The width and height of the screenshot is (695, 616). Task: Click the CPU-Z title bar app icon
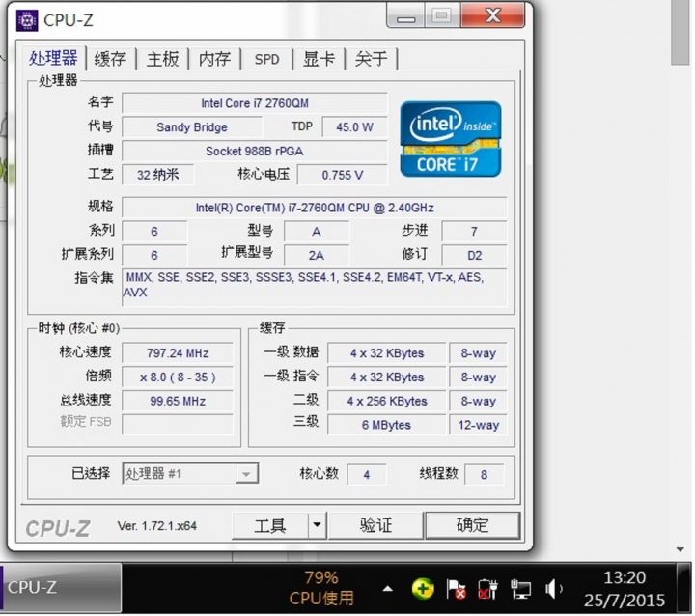pos(27,20)
